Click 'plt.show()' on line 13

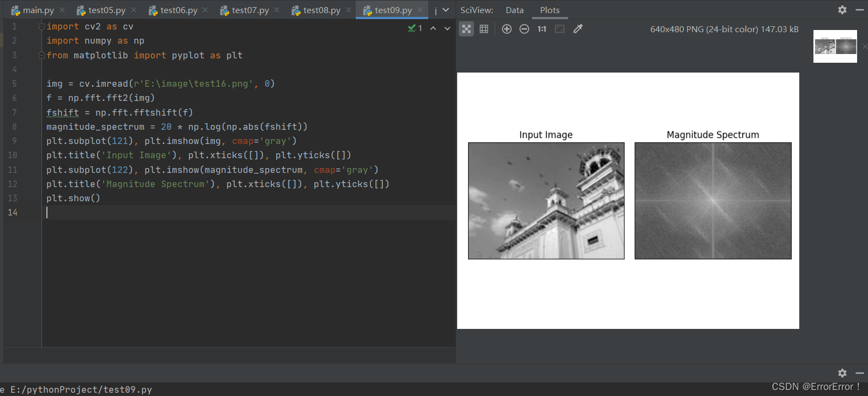73,198
